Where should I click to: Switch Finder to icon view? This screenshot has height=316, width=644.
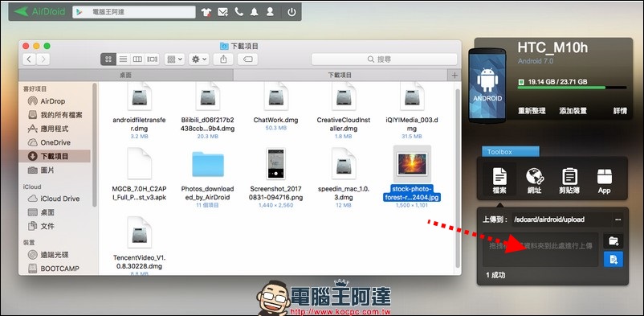tap(108, 60)
